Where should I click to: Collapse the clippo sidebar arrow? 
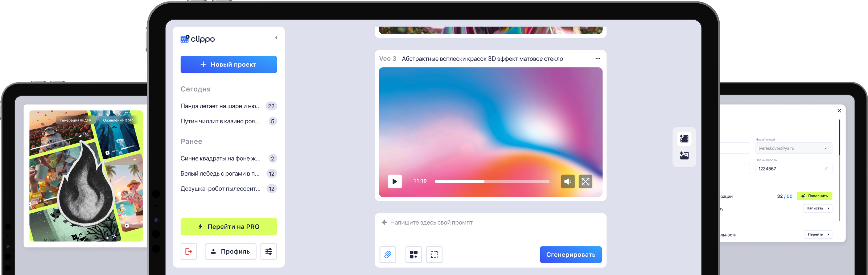tap(276, 38)
